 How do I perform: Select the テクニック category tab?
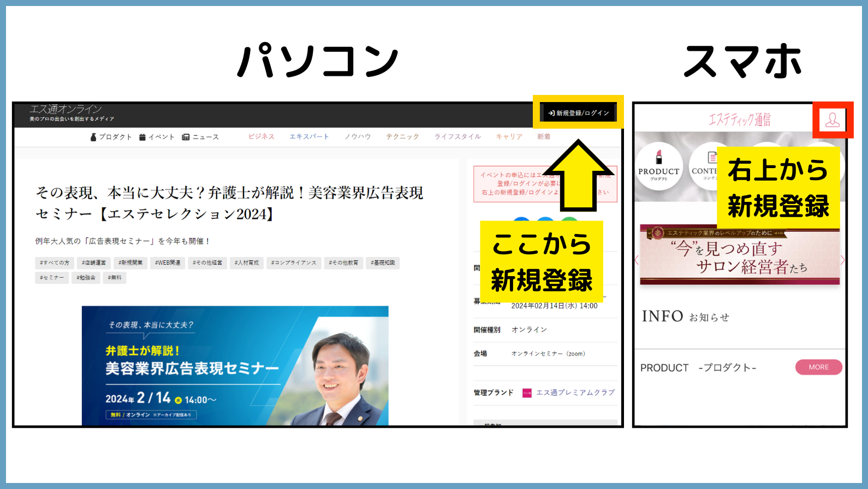click(x=402, y=136)
